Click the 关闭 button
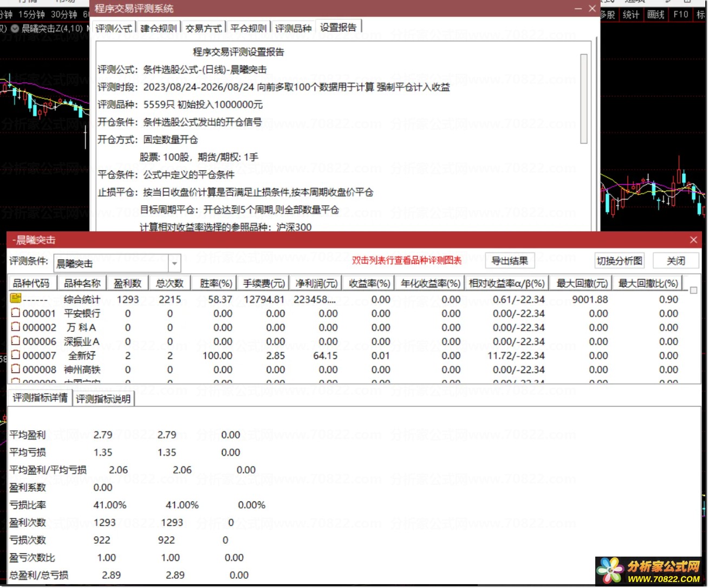Screen dimensions: 709x588 (675, 261)
